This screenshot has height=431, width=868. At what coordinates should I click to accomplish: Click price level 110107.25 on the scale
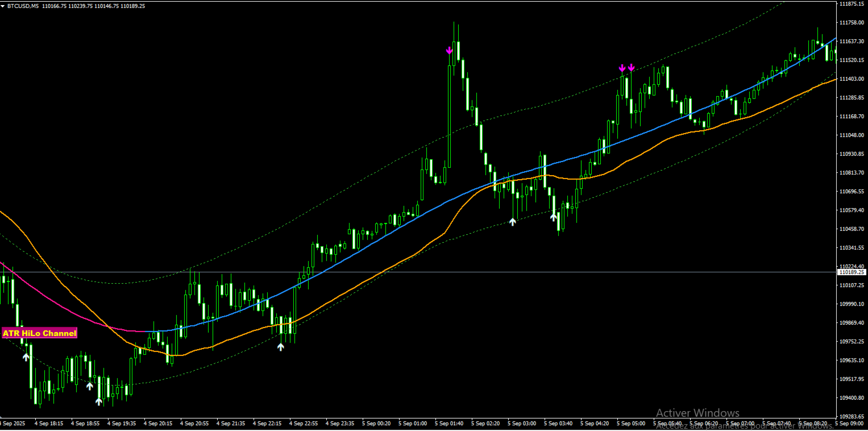pos(851,285)
